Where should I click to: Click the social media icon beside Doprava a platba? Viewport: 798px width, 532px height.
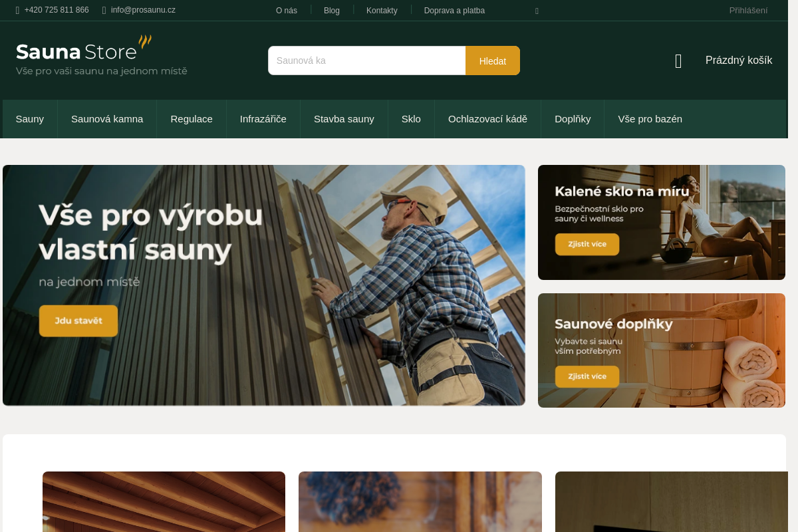tap(537, 11)
